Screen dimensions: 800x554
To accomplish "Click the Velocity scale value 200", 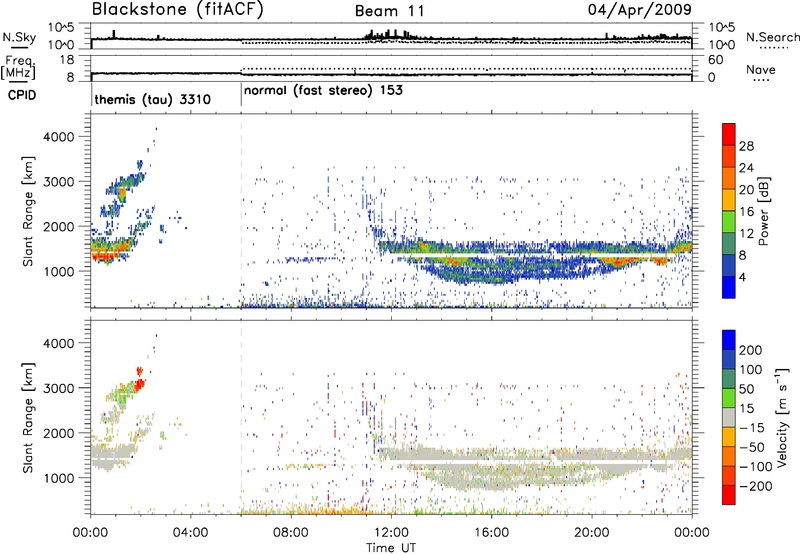I will tap(751, 350).
